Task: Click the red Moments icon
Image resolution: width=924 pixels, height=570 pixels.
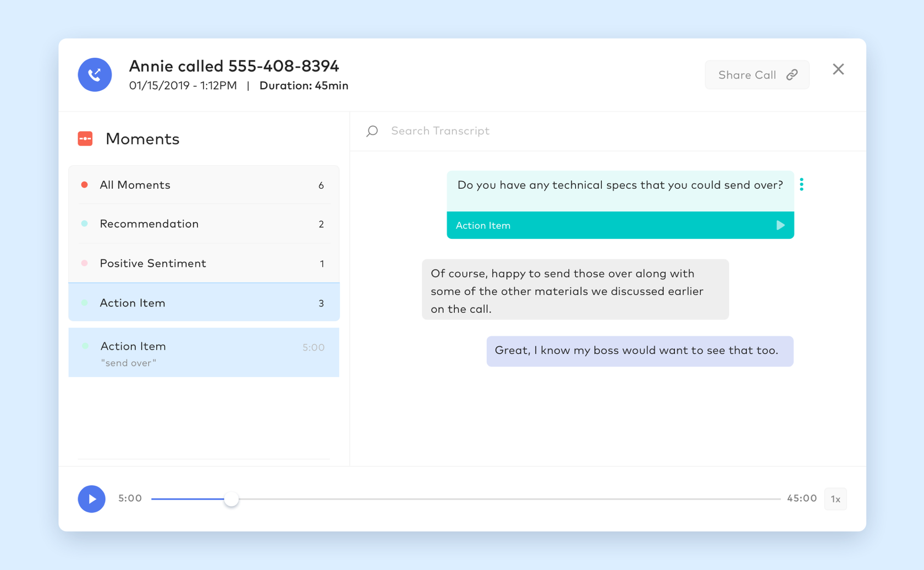Action: [x=85, y=139]
